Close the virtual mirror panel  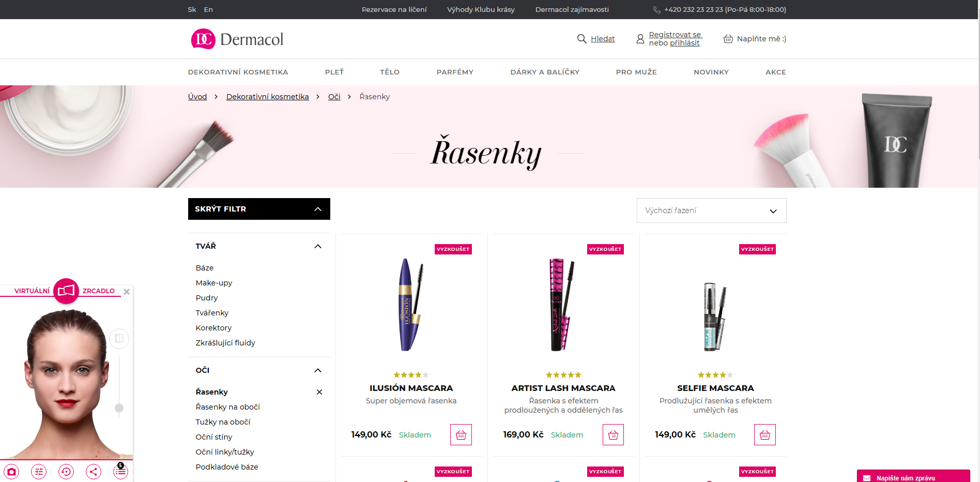coord(127,292)
